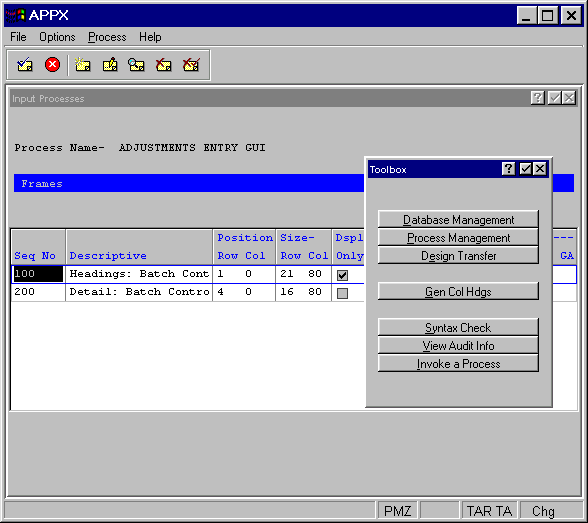Toggle Dspl Only checkbox for row 100

point(342,275)
